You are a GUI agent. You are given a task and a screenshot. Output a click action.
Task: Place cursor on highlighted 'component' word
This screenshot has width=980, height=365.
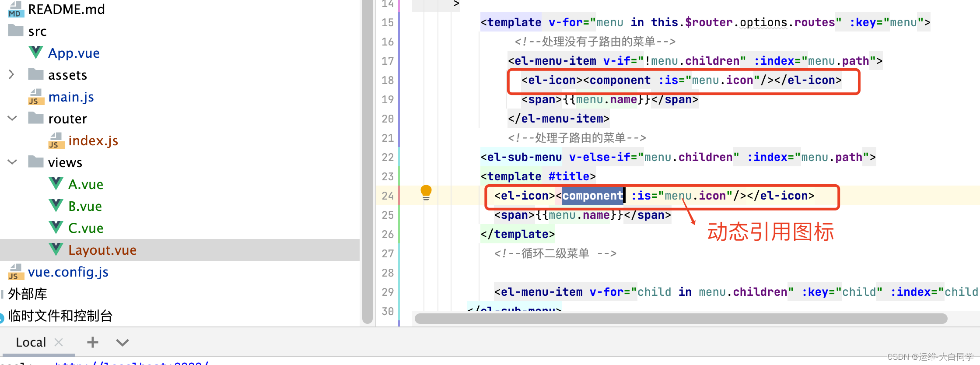tap(593, 196)
